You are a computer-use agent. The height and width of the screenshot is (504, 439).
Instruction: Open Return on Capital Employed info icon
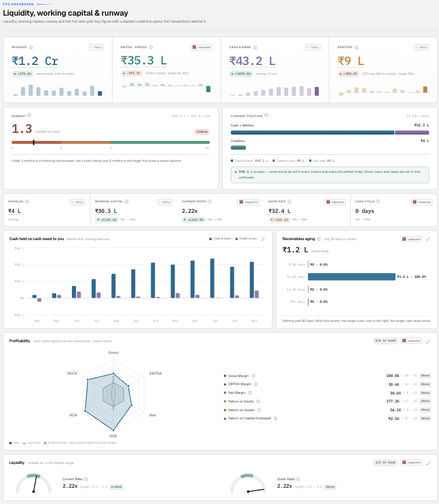(x=275, y=419)
